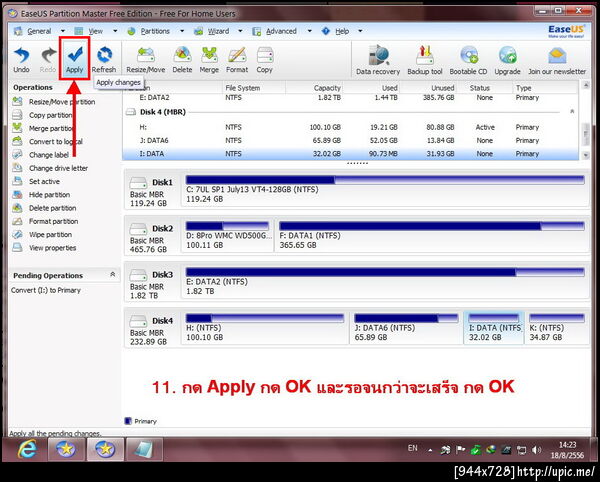Open the View menu
Screen dimensions: 600x482
[95, 31]
